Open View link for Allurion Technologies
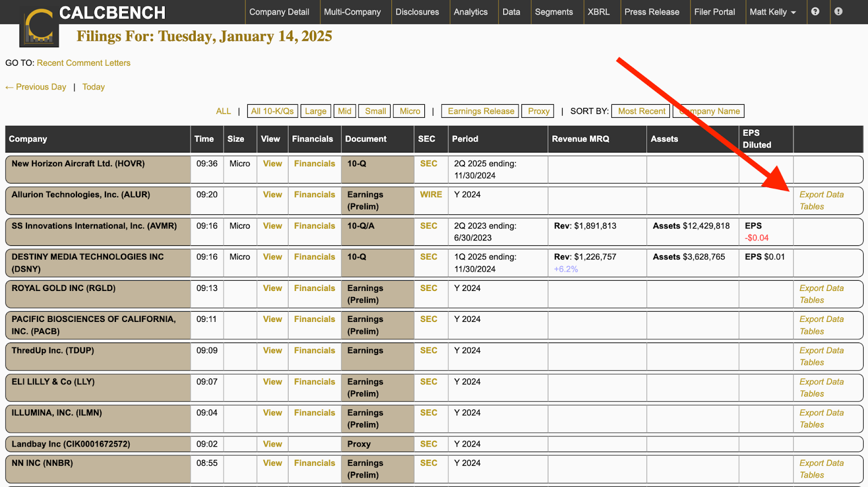The width and height of the screenshot is (868, 487). 272,195
